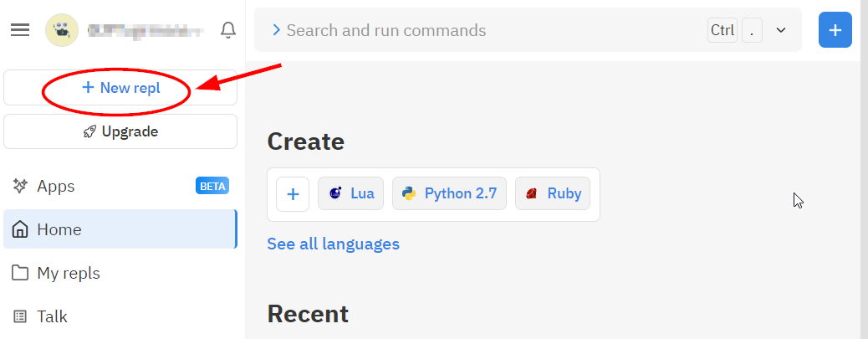Screen dimensions: 868x339
Task: Click the Upgrade rocket button
Action: pyautogui.click(x=120, y=131)
